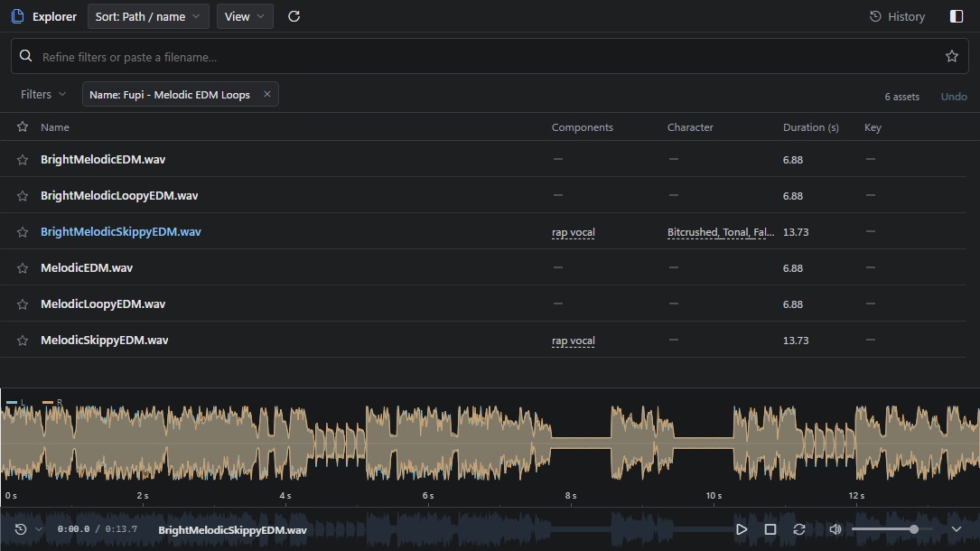Open the History panel

[897, 16]
